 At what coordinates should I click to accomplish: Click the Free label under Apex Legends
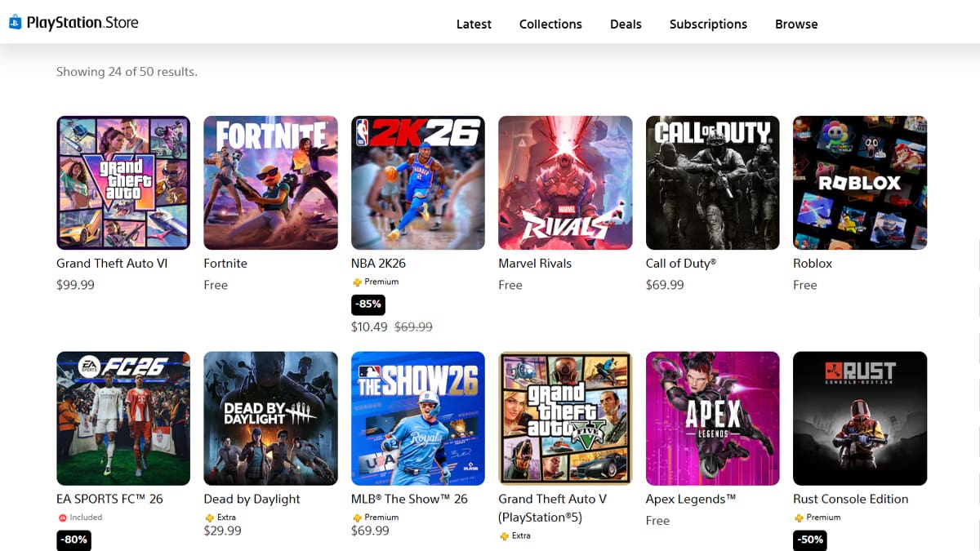[x=657, y=521]
